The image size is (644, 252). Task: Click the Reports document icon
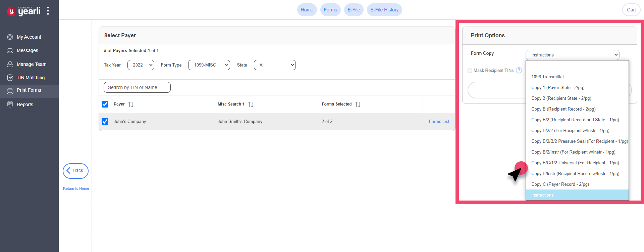(10, 104)
